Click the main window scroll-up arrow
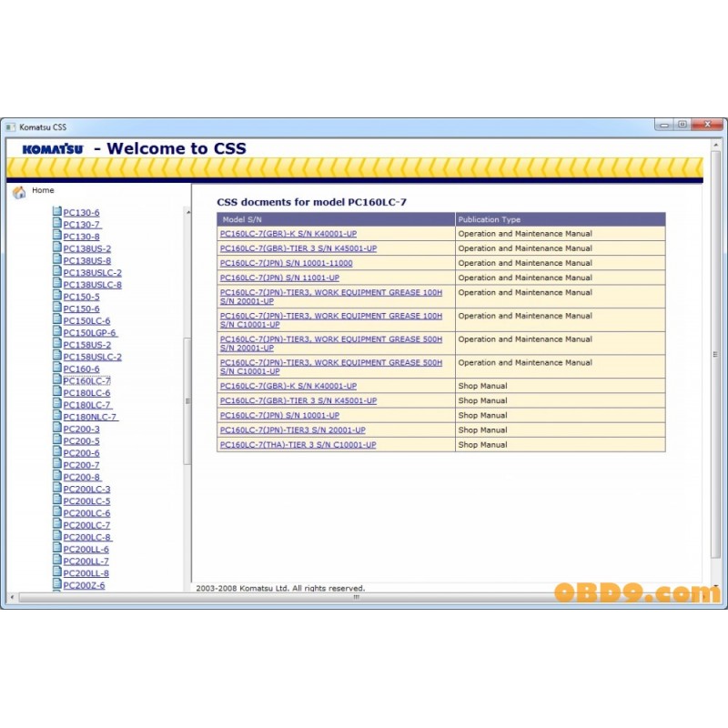The width and height of the screenshot is (728, 728). [715, 146]
